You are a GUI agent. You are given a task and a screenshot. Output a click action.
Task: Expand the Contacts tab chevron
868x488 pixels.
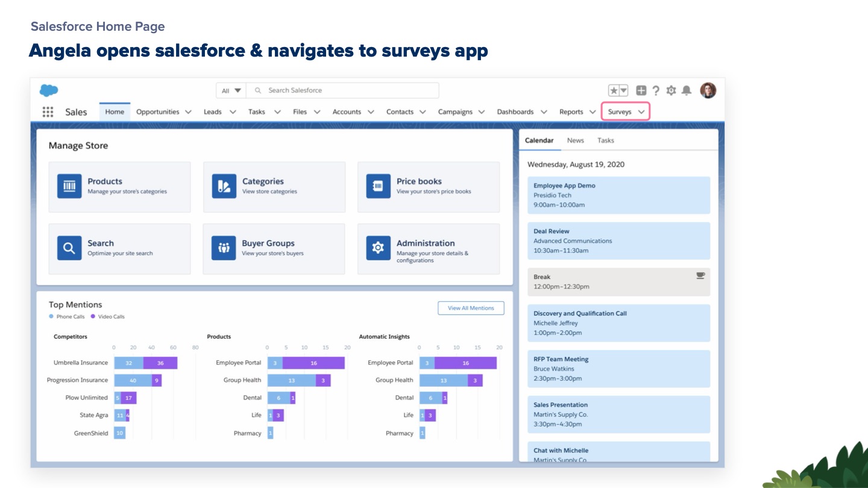click(x=423, y=112)
